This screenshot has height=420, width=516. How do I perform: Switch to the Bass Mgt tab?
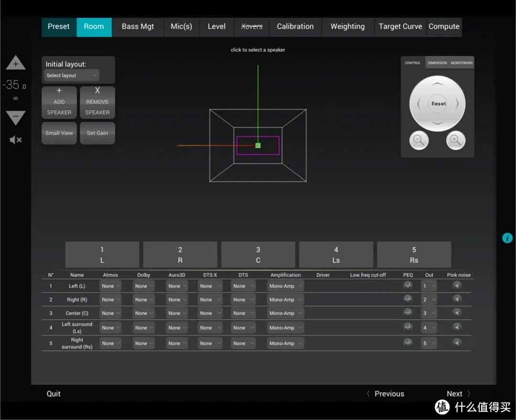pos(138,27)
